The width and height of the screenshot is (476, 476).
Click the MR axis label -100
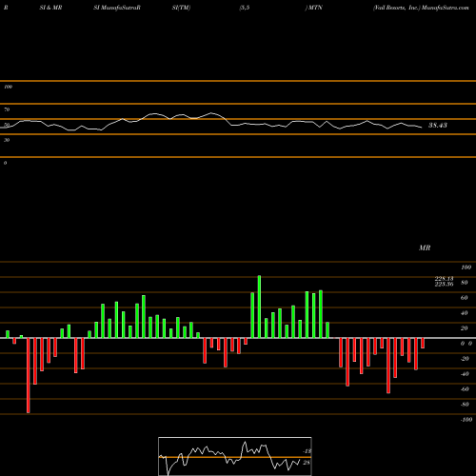tap(466, 420)
